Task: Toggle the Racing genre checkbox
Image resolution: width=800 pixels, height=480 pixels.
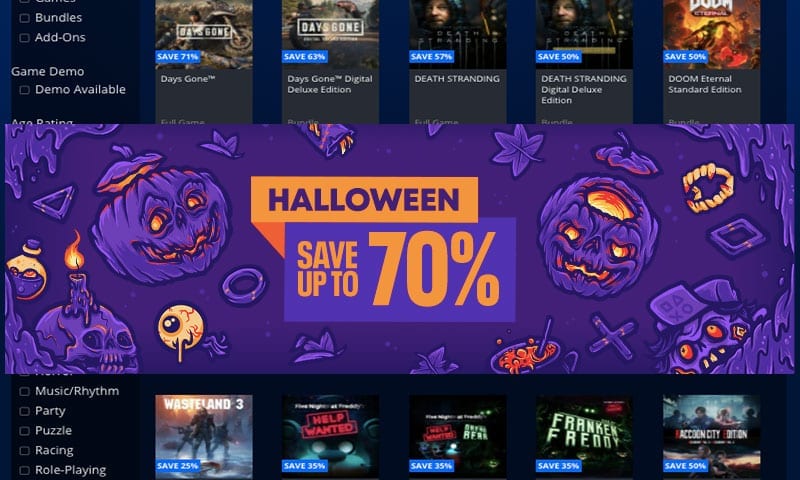Action: [24, 451]
